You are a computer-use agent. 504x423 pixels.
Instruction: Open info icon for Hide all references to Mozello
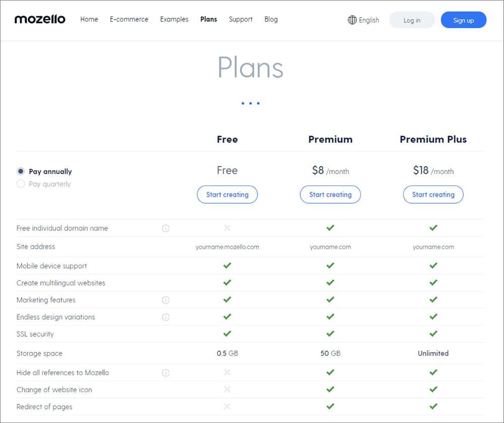(165, 373)
